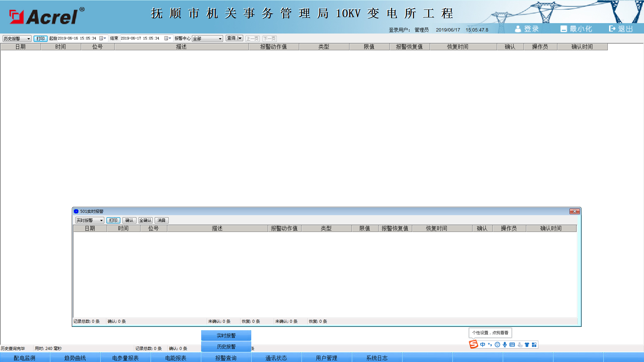Screen dimensions: 644x362
Task: Expand the 实时报警 dropdown in popup window
Action: 101,221
